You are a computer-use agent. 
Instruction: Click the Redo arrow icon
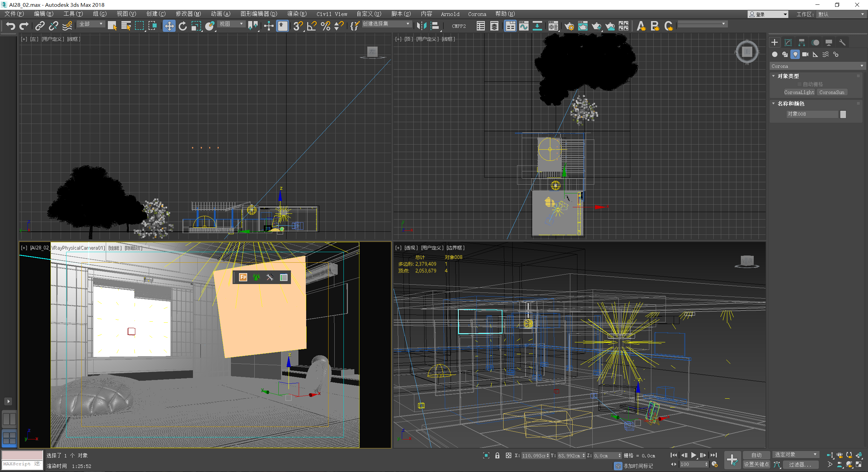pos(24,26)
